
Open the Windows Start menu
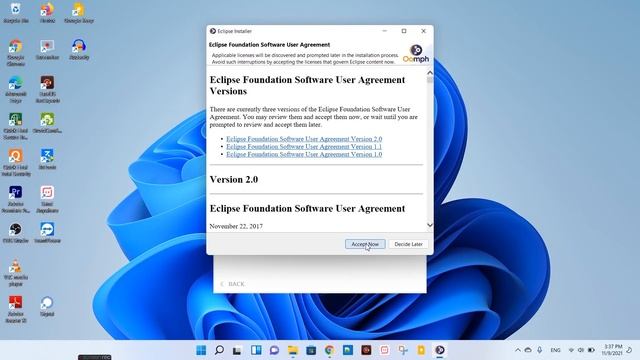[201, 350]
